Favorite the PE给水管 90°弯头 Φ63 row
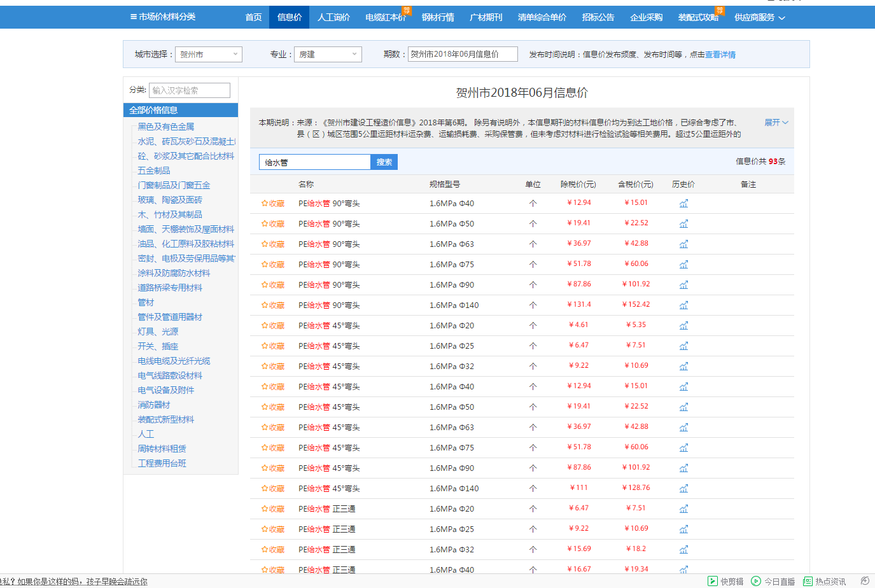875x588 pixels. [x=273, y=244]
